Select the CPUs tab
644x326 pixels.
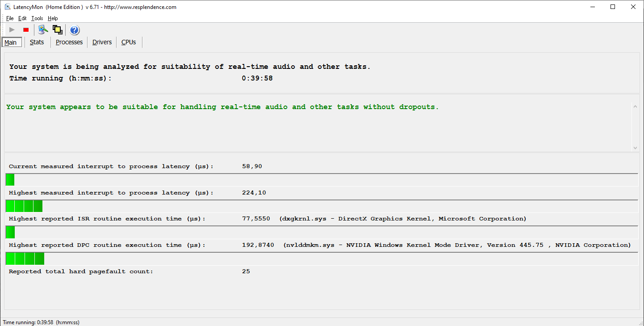128,42
